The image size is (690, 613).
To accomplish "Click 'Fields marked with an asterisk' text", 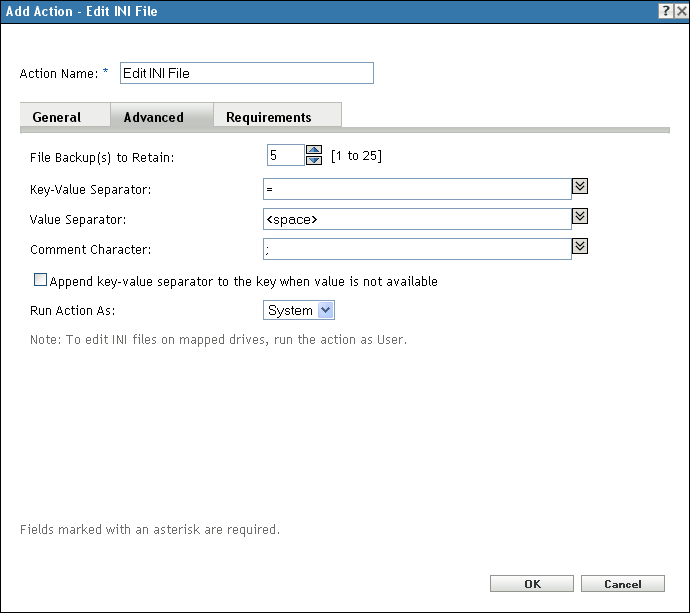I will click(150, 529).
